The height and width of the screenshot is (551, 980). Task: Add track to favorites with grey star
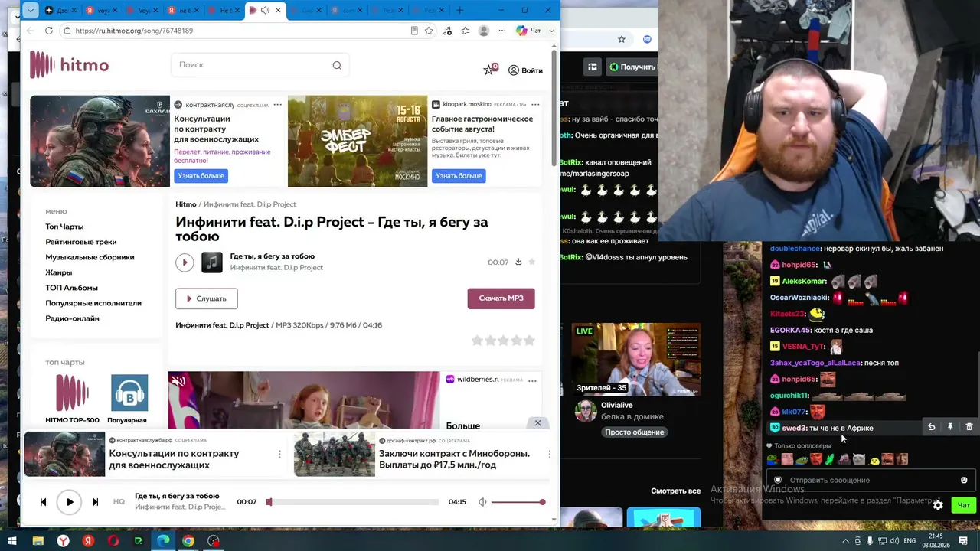pos(531,262)
